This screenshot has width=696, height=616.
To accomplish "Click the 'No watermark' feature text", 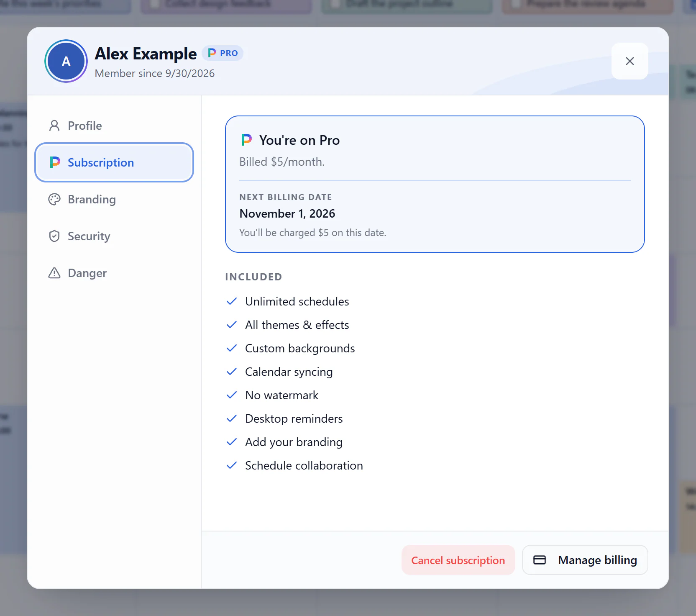I will click(282, 395).
